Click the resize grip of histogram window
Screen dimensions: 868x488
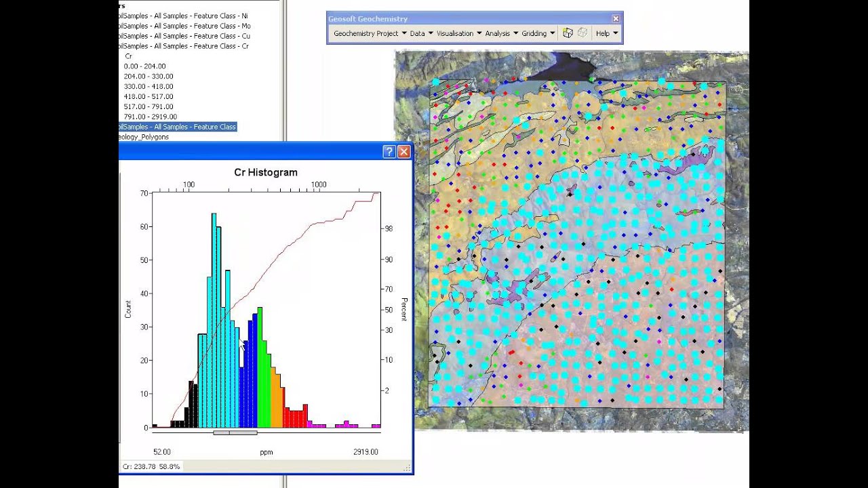(408, 468)
